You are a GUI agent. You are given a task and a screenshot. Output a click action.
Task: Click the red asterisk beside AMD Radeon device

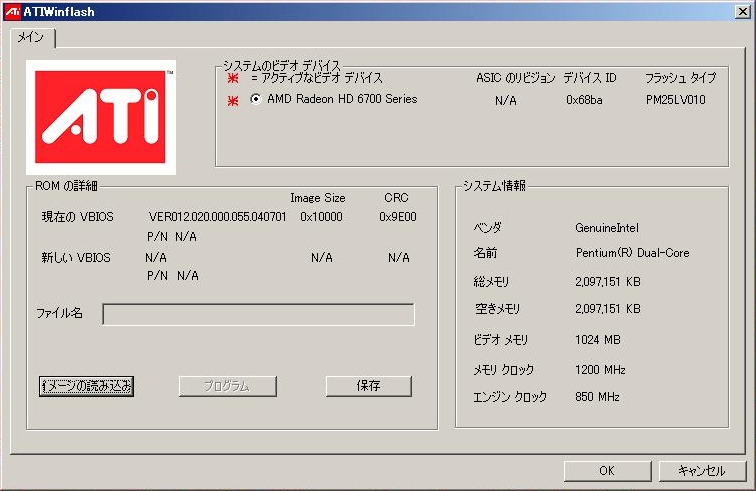(233, 101)
